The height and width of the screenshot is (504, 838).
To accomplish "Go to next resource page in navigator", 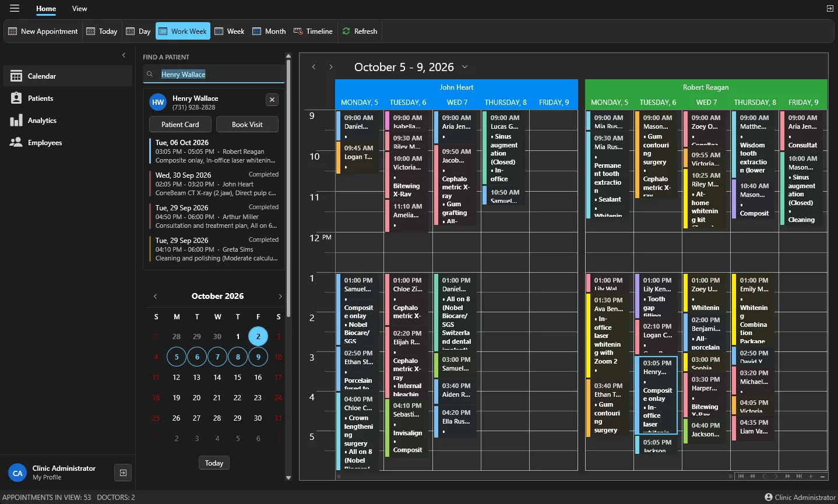I will 788,476.
